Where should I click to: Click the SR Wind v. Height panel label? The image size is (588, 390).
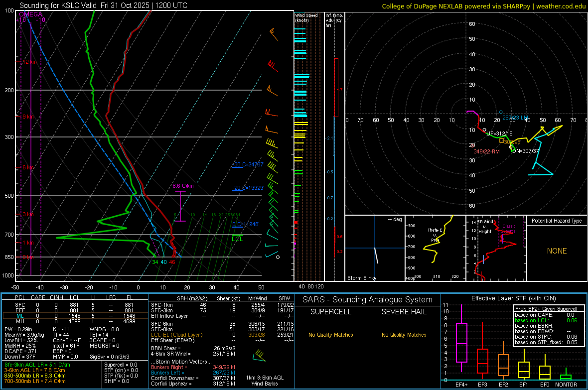pos(485,227)
